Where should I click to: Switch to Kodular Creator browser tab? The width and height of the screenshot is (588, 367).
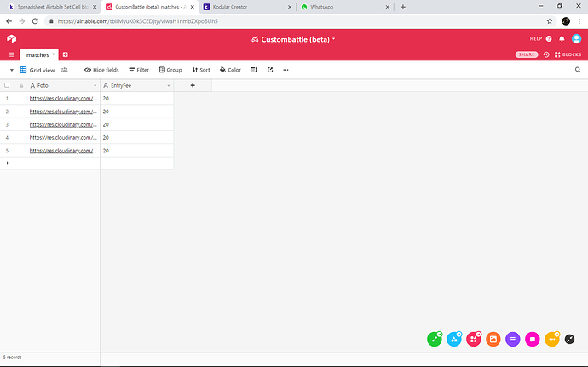click(247, 7)
